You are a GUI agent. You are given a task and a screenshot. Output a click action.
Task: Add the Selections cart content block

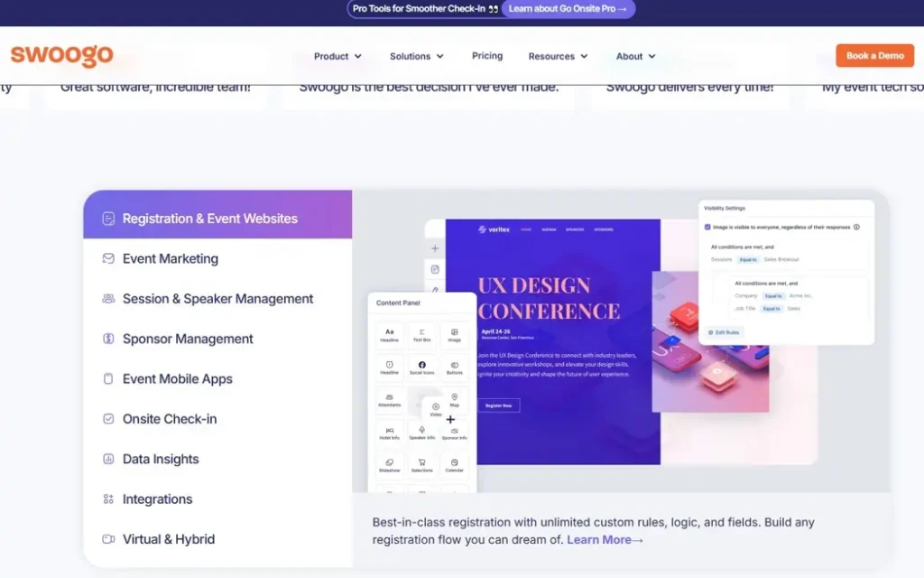point(422,466)
